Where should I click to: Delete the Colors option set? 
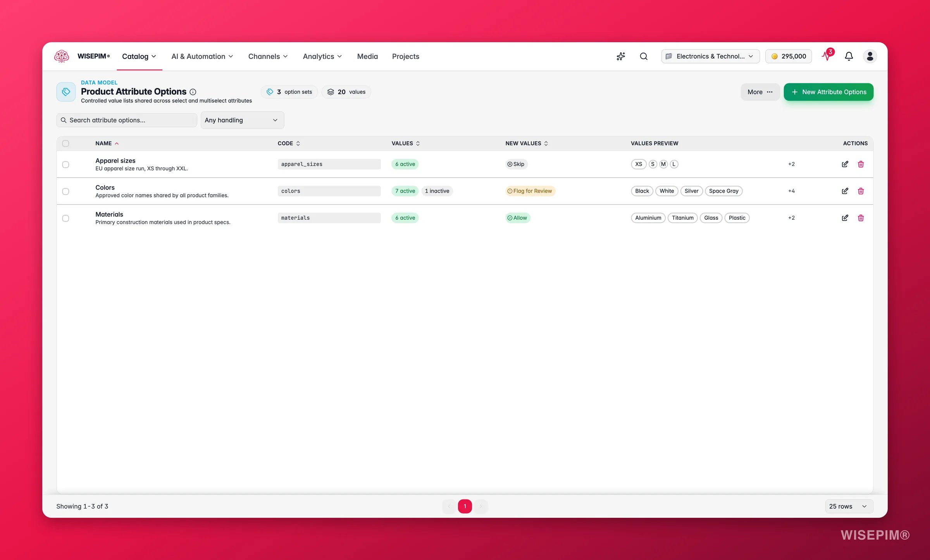[861, 191]
